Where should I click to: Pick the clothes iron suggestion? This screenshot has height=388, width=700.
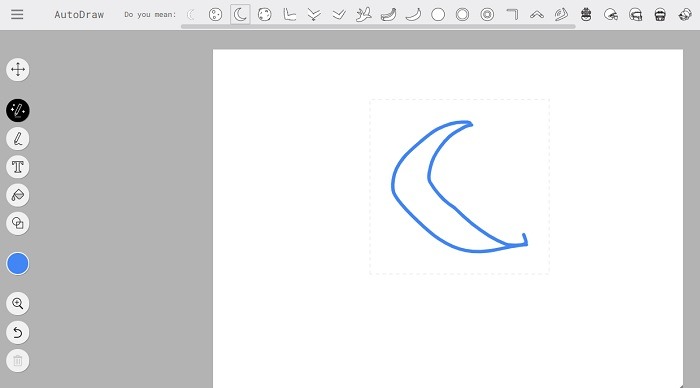tap(561, 15)
